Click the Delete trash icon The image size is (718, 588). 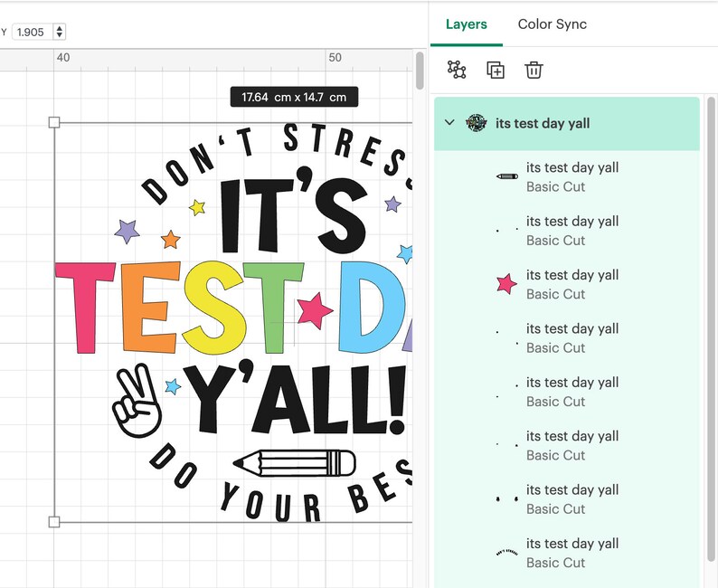pyautogui.click(x=534, y=70)
